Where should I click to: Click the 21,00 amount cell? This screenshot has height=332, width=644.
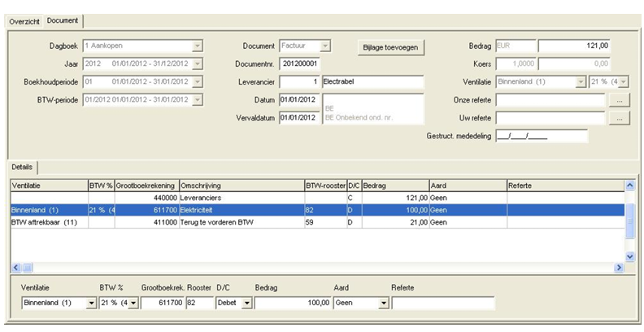coord(395,222)
